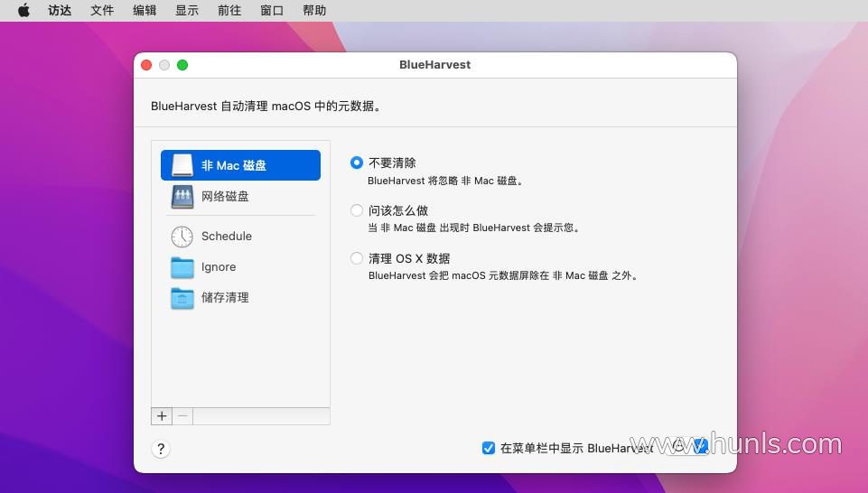Open the 显示 menu
The width and height of the screenshot is (868, 493).
[187, 11]
